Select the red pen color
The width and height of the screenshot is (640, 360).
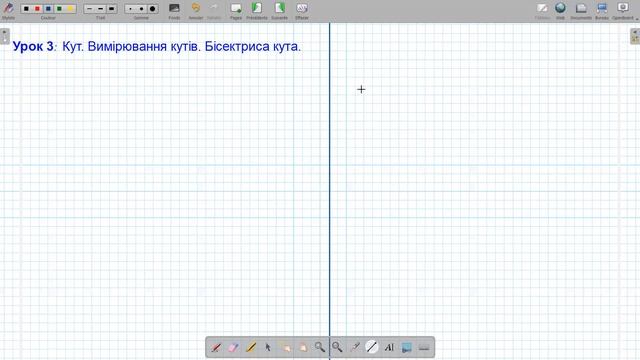pos(37,9)
